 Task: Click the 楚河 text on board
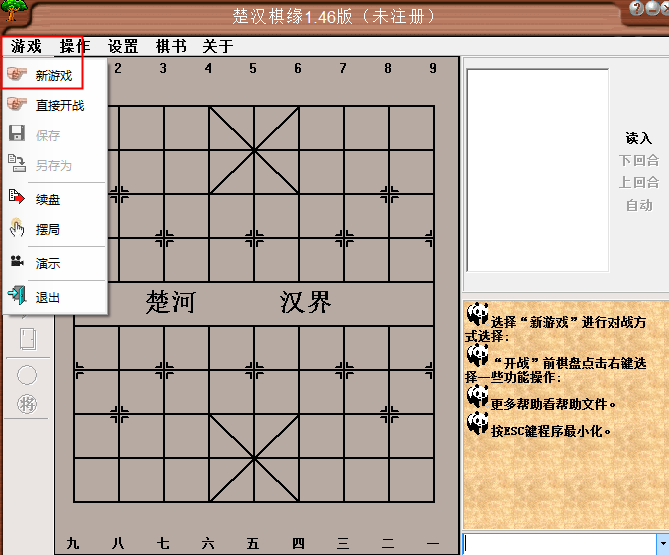pos(171,302)
